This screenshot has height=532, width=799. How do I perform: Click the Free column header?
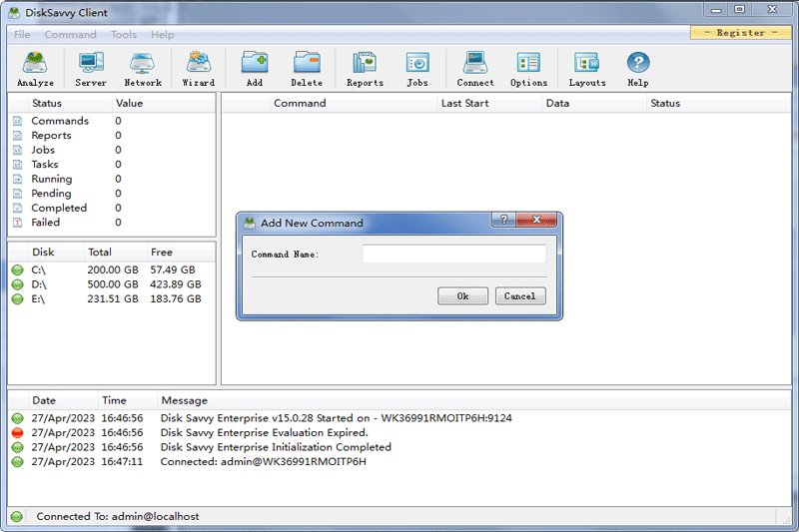tap(181, 252)
